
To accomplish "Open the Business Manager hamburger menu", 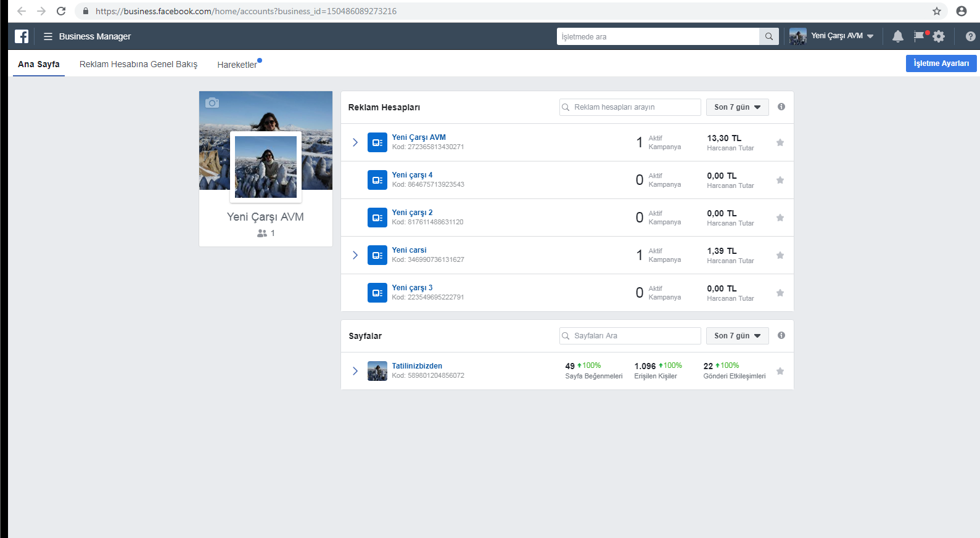I will pos(48,36).
